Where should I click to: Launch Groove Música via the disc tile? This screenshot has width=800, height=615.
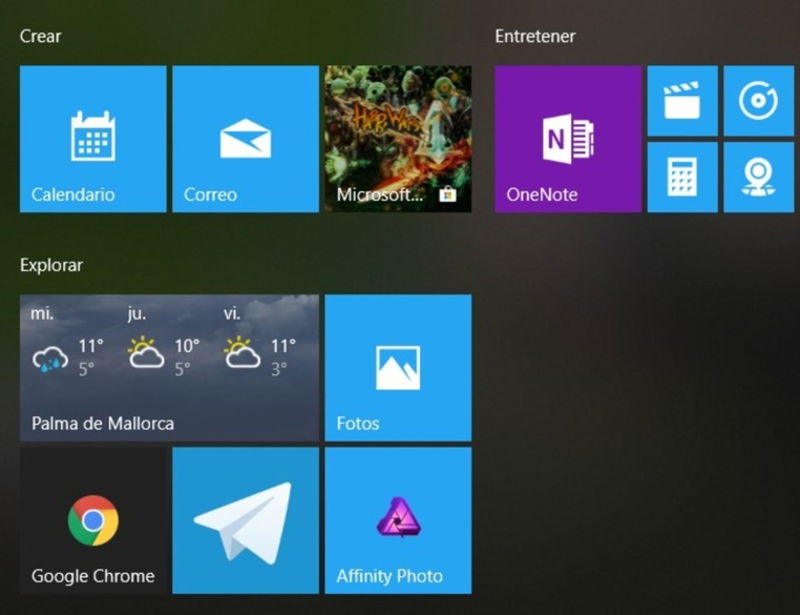pyautogui.click(x=758, y=101)
